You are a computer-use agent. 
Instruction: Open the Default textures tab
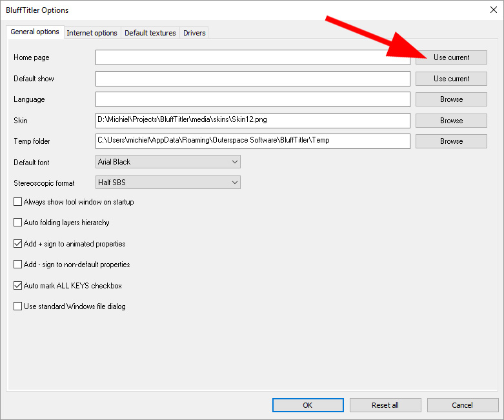[x=150, y=33]
